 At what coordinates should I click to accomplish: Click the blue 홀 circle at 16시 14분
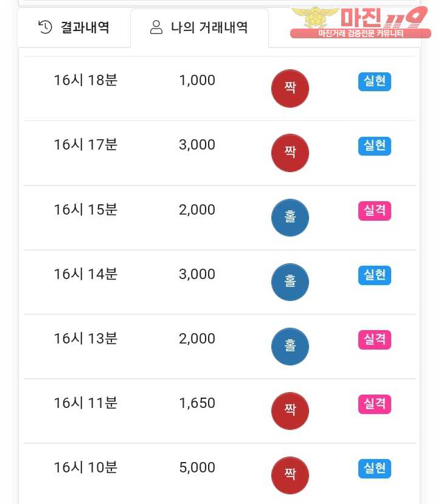[x=290, y=282]
